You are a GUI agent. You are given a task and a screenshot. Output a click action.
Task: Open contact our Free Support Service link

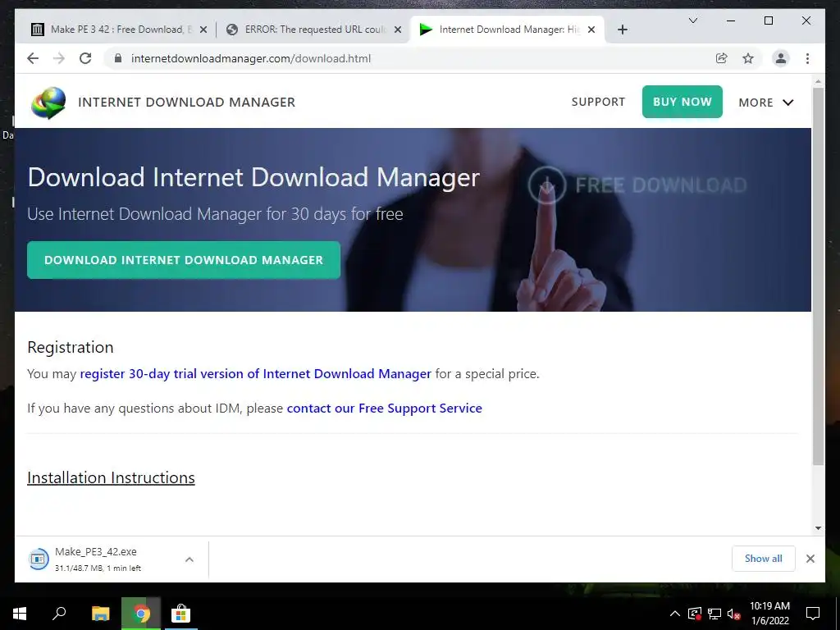384,409
